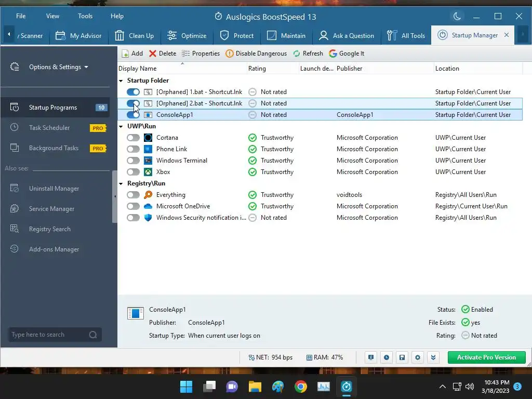Switch to the My Advisor tab
532x399 pixels.
coord(79,36)
